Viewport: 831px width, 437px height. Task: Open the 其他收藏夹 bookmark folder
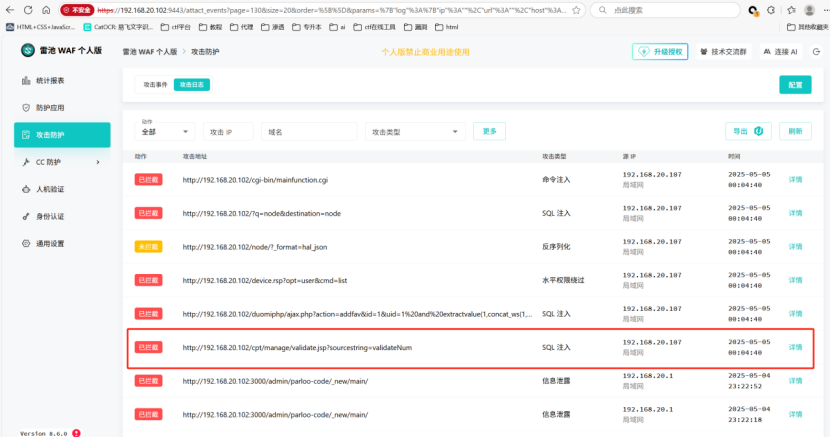pos(808,27)
